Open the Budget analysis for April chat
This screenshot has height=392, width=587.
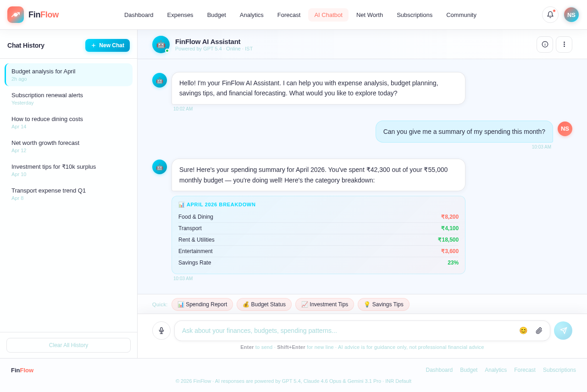69,75
